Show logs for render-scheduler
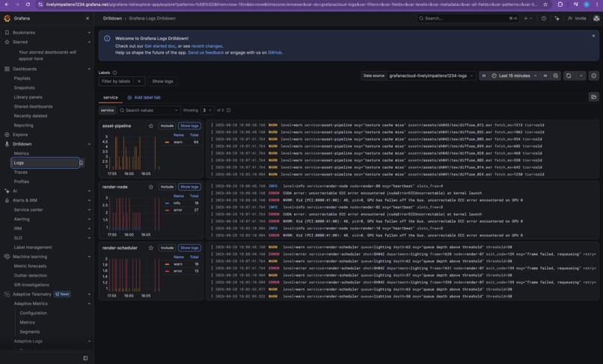 coord(189,248)
